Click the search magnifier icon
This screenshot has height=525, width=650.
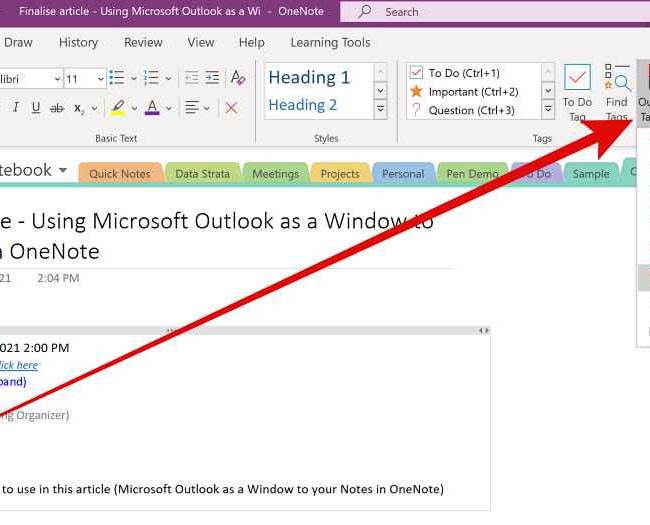pos(365,11)
